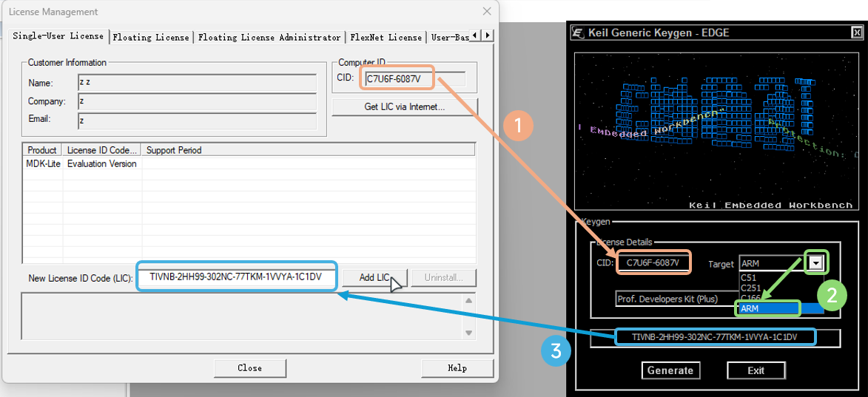Viewport: 868px width, 397px height.
Task: Click Get LIC via Internet button
Action: 405,106
